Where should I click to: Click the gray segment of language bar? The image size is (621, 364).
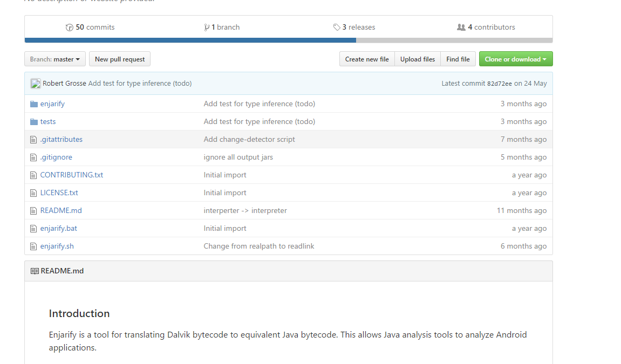[454, 40]
